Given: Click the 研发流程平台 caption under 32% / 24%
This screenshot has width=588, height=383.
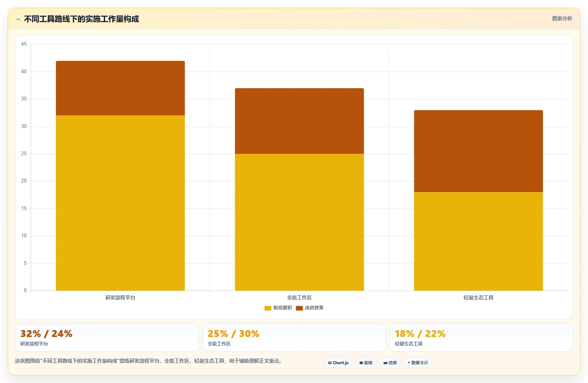Looking at the screenshot, I should tap(34, 344).
